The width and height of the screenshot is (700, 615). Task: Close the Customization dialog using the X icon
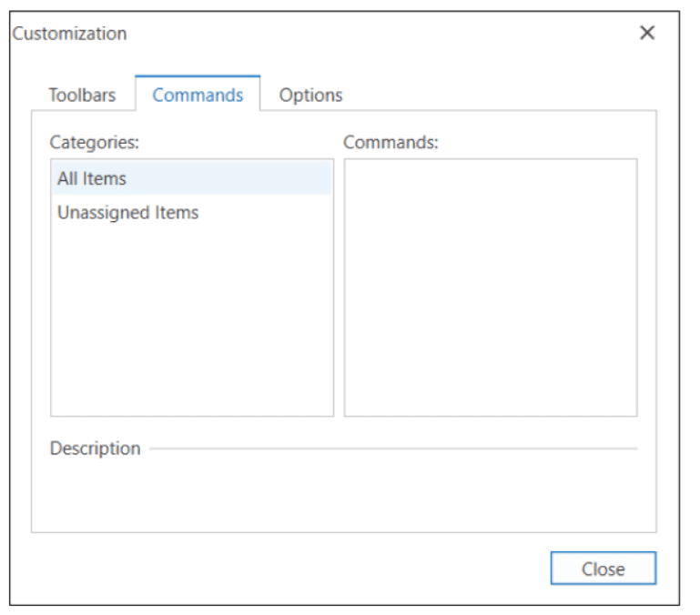pyautogui.click(x=647, y=34)
